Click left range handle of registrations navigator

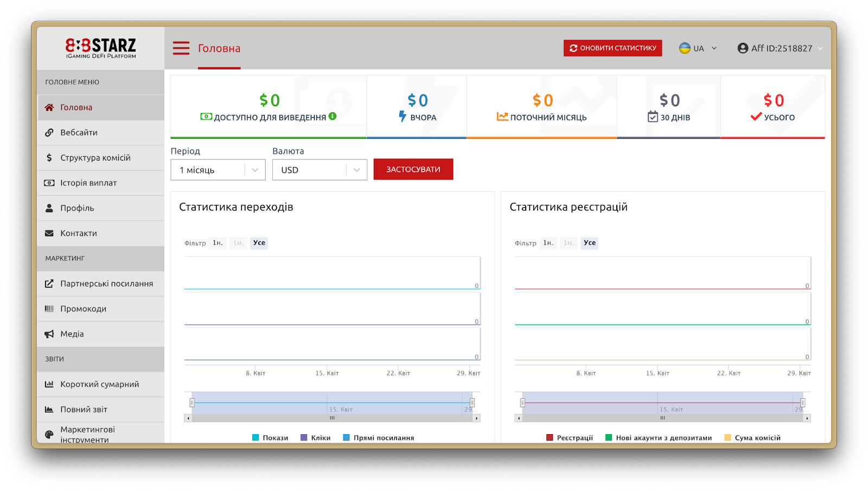(x=522, y=403)
